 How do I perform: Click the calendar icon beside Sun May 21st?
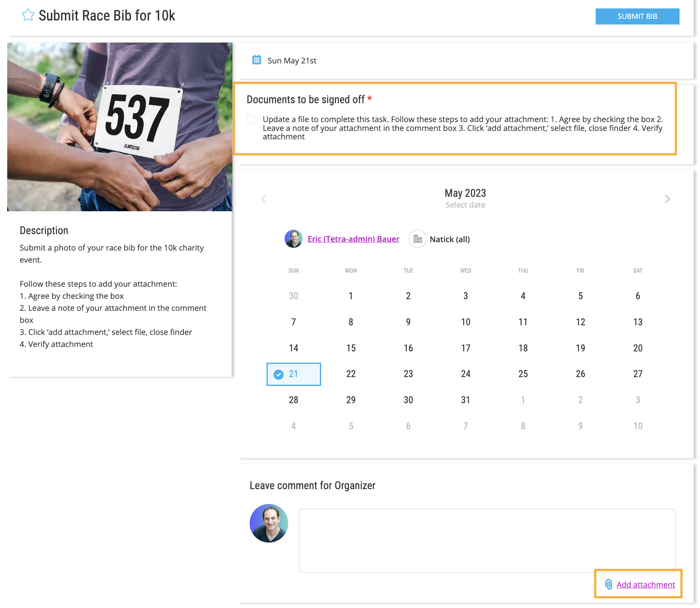click(256, 60)
